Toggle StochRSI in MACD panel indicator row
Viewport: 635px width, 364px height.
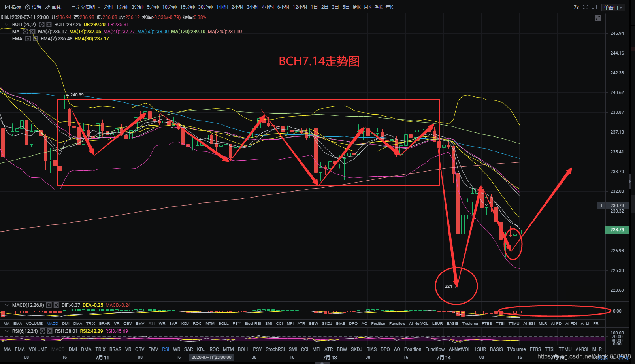pos(252,324)
